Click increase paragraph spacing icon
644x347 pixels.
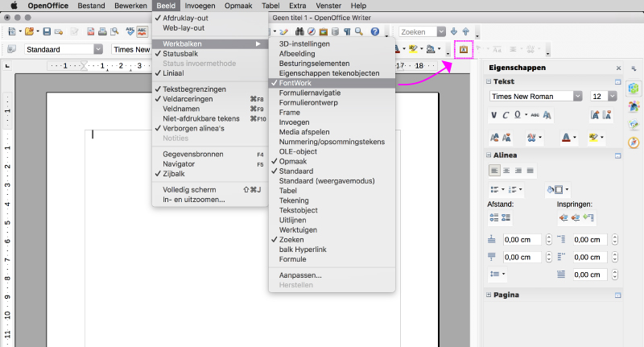coord(494,217)
